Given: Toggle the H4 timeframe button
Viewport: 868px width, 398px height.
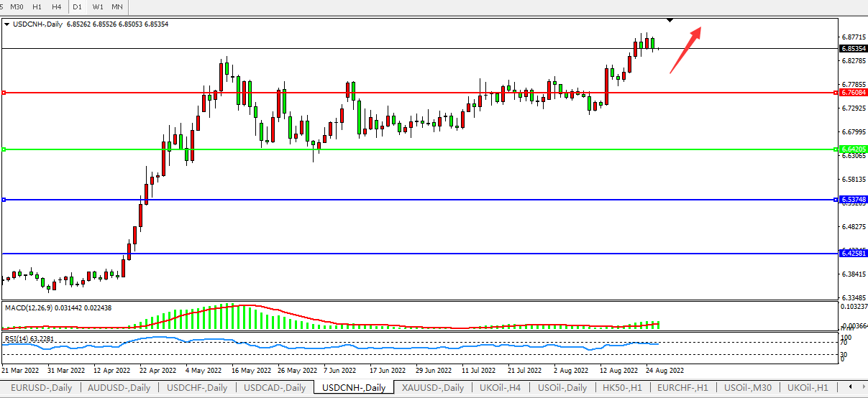Looking at the screenshot, I should point(56,6).
